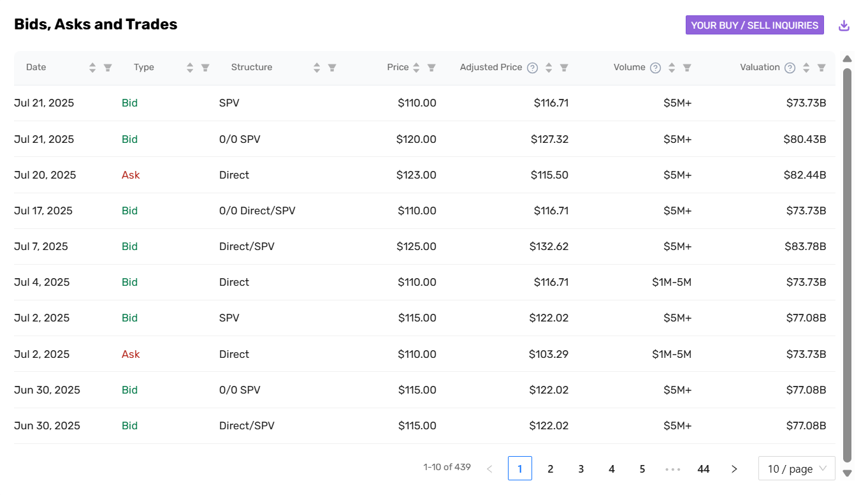This screenshot has width=868, height=495.
Task: Open the Price column filter
Action: click(x=431, y=68)
